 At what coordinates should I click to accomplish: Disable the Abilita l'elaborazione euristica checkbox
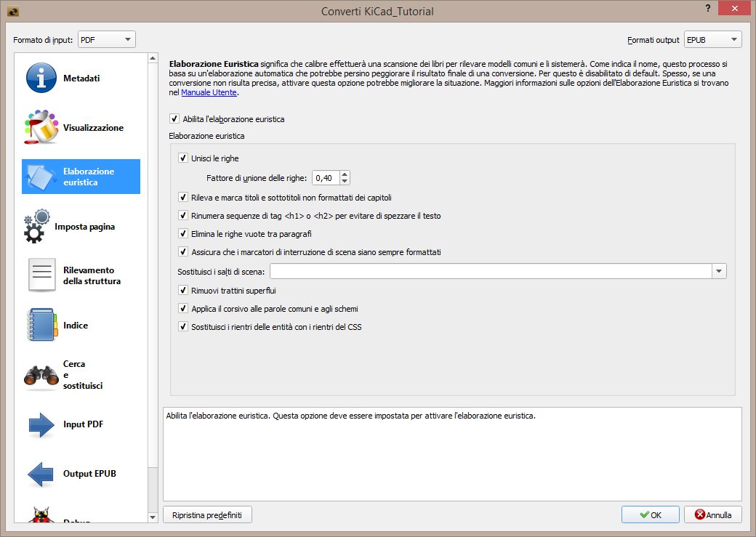(174, 118)
